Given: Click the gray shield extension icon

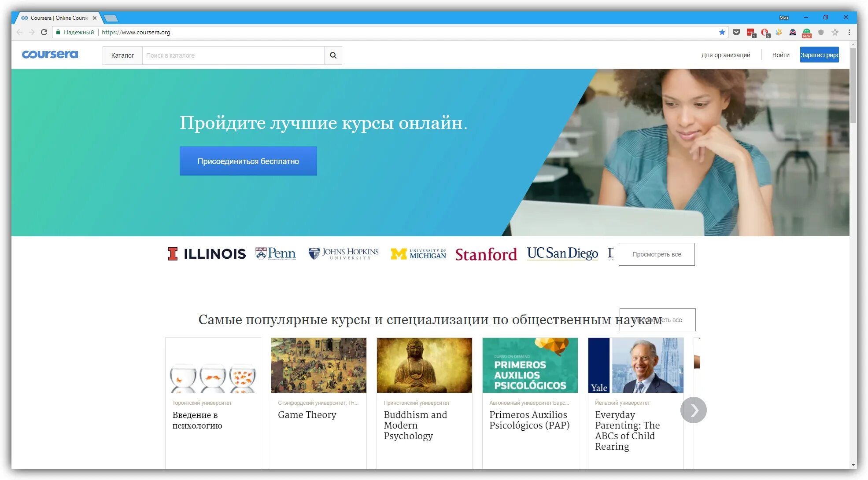Looking at the screenshot, I should (x=821, y=32).
